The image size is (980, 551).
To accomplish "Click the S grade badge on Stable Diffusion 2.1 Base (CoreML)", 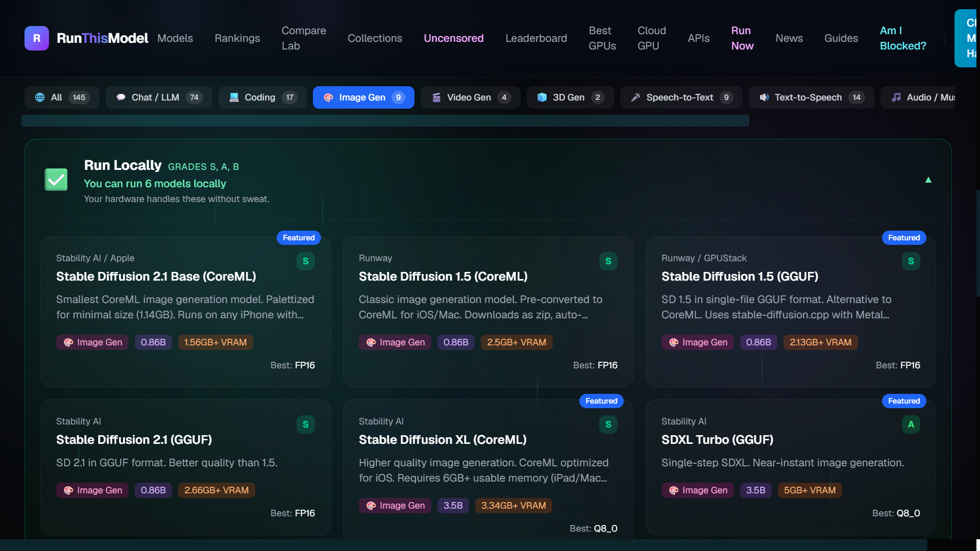I will [x=306, y=261].
